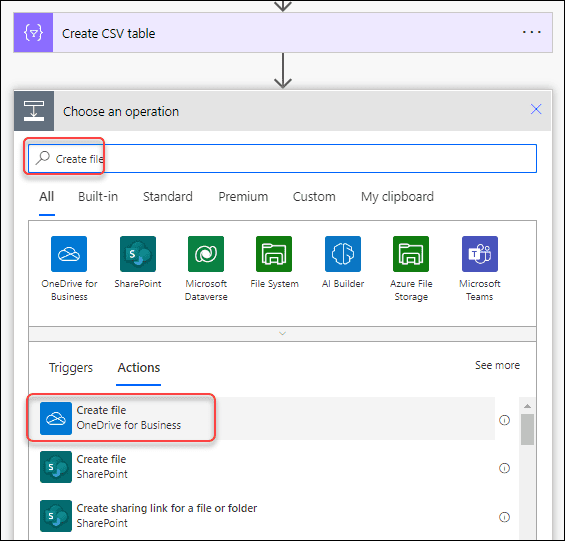Switch to the Triggers tab

click(x=71, y=368)
